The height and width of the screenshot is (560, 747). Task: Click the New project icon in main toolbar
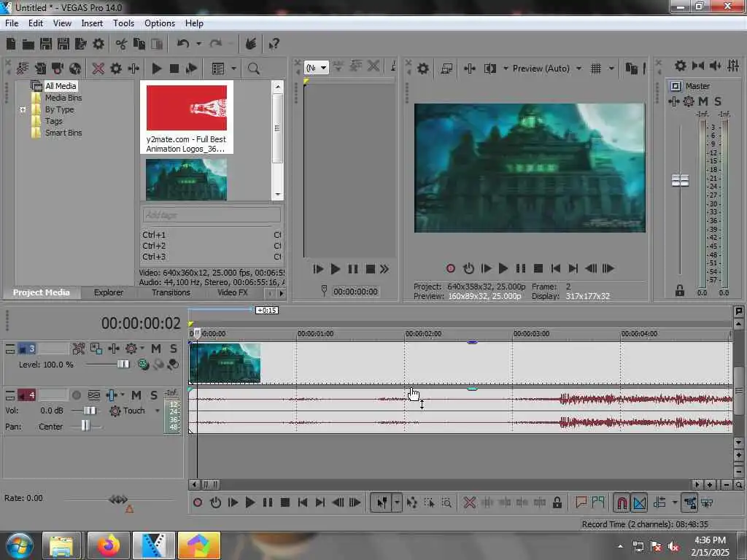11,44
